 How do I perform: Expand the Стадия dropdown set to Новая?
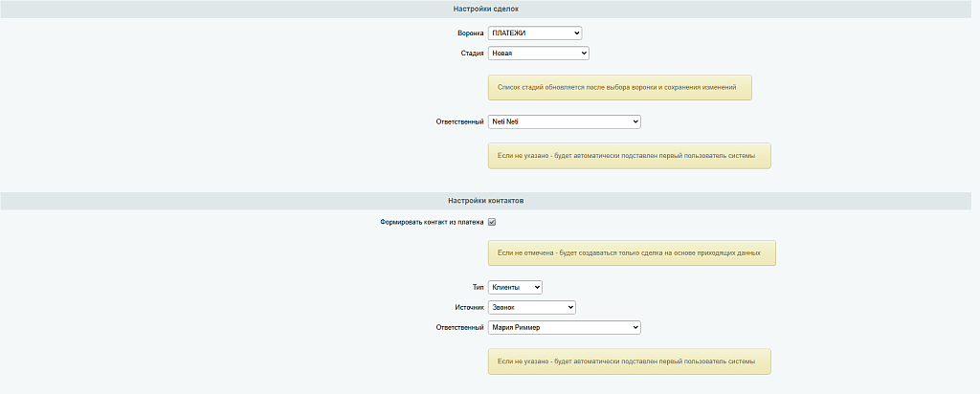click(538, 54)
